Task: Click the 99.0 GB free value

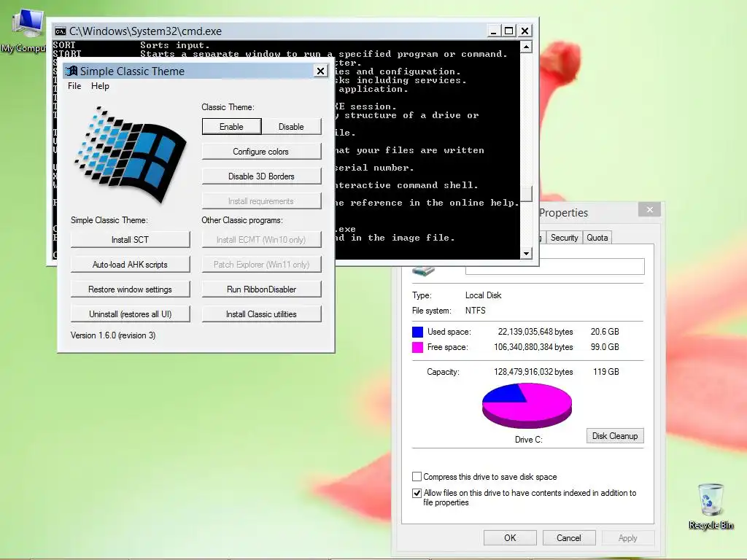Action: click(x=605, y=347)
